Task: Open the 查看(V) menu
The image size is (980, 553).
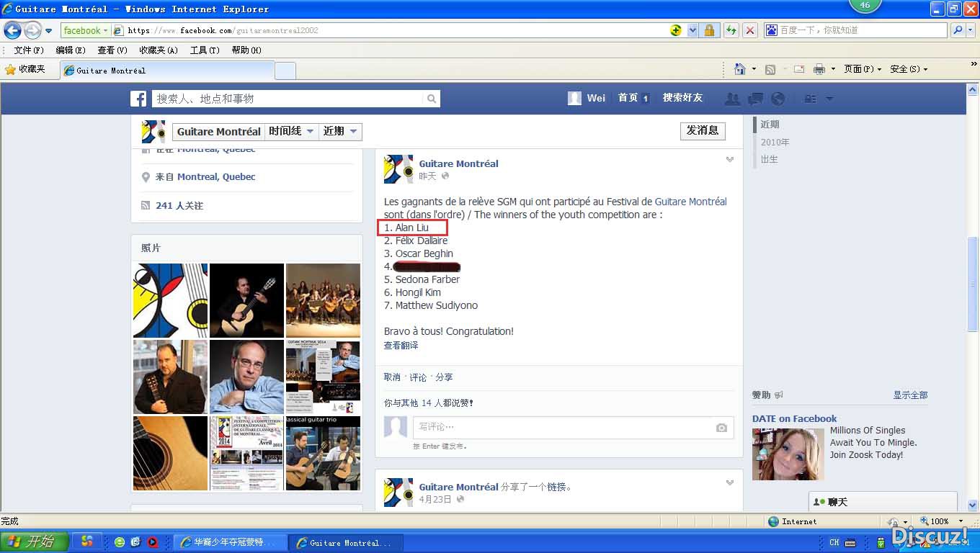Action: coord(112,50)
